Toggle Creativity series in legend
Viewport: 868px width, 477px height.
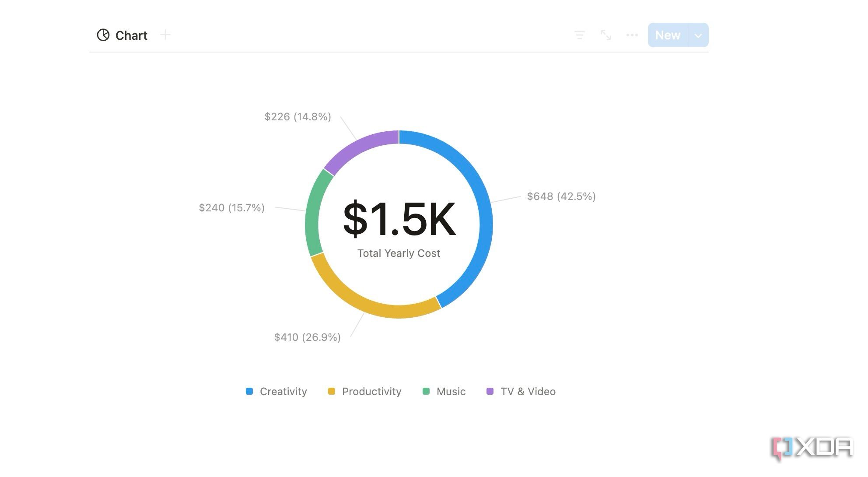coord(283,392)
